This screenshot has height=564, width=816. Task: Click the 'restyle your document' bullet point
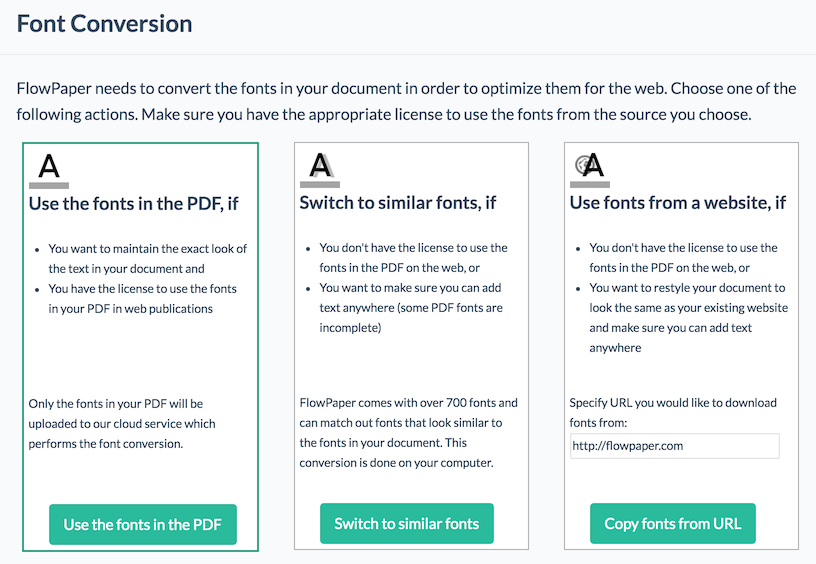[x=688, y=317]
